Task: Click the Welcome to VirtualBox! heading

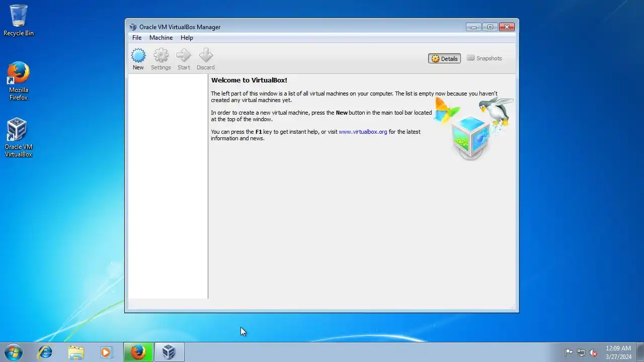Action: pos(249,80)
